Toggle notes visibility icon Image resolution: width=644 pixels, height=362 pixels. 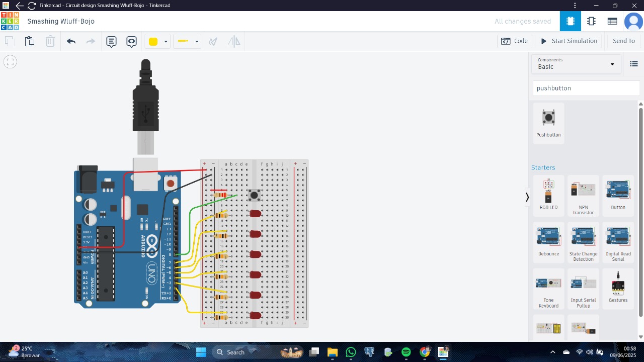pyautogui.click(x=131, y=41)
